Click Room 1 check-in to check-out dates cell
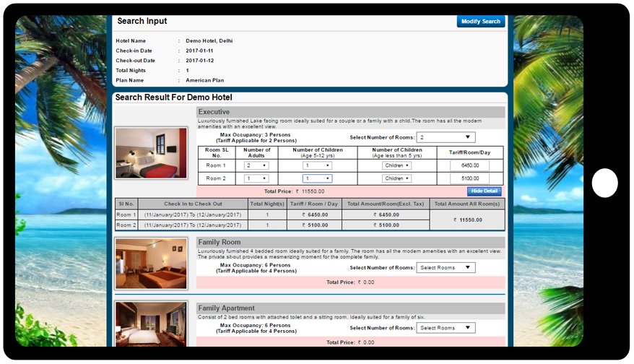 [x=193, y=214]
